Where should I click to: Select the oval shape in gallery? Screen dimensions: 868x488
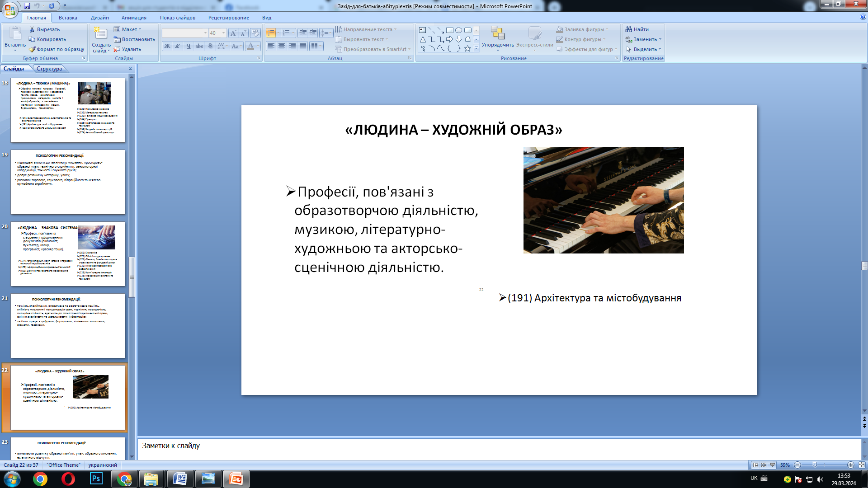tap(458, 30)
